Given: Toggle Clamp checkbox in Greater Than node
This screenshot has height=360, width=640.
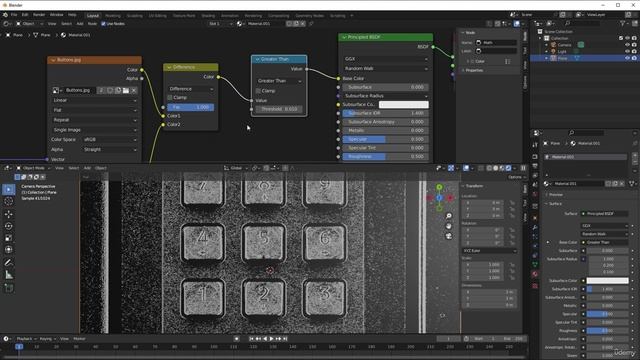Looking at the screenshot, I should coord(258,91).
